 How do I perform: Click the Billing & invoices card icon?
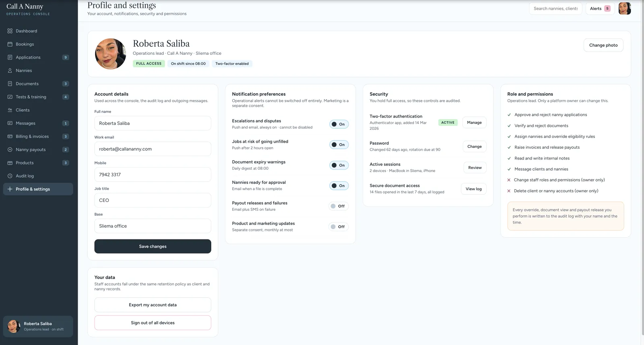pos(10,137)
